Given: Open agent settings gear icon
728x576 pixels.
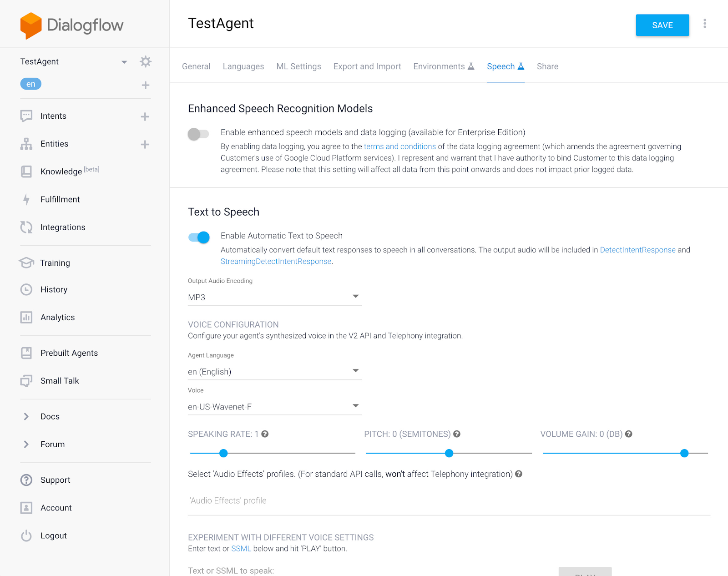Looking at the screenshot, I should [146, 61].
